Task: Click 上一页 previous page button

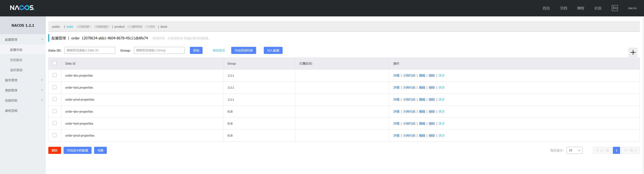Action: (x=602, y=150)
